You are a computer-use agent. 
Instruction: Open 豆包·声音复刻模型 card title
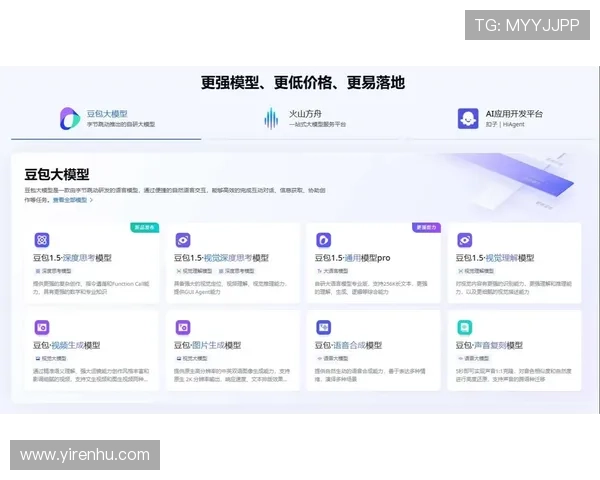pos(489,345)
